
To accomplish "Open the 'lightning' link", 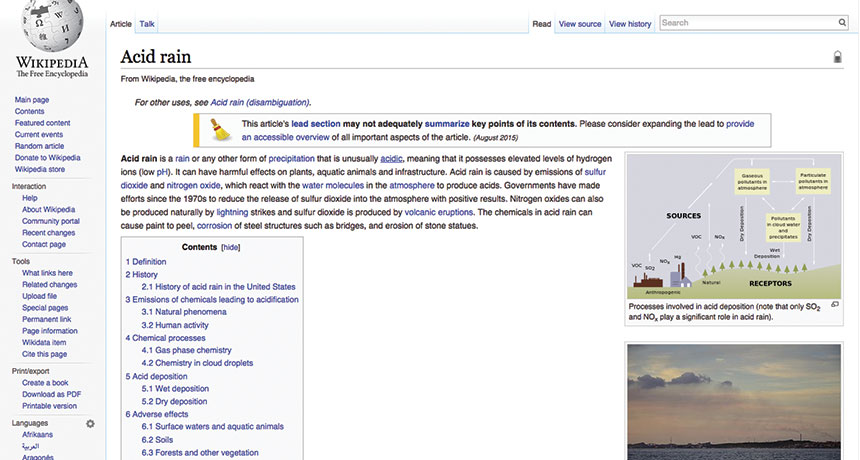I will [x=233, y=212].
